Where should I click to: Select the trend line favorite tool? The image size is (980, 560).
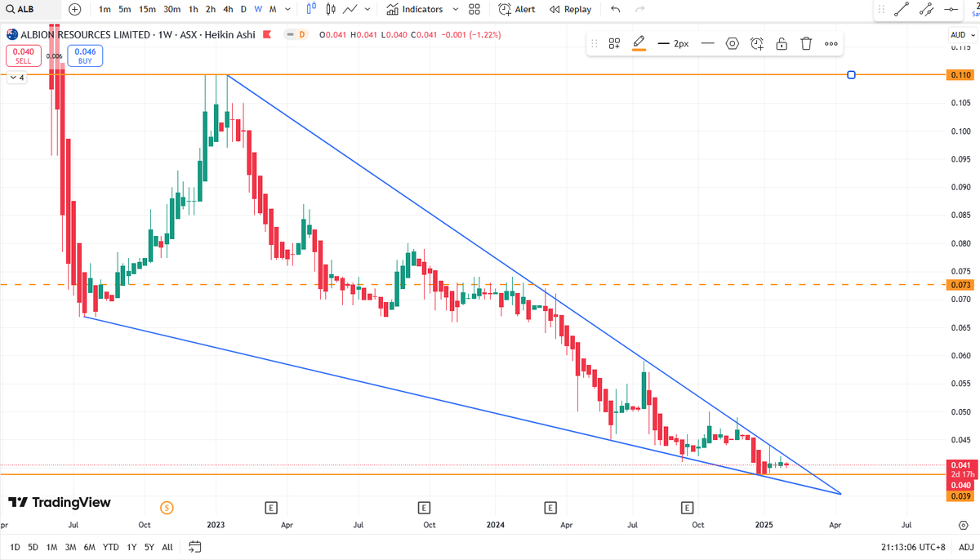click(x=902, y=10)
